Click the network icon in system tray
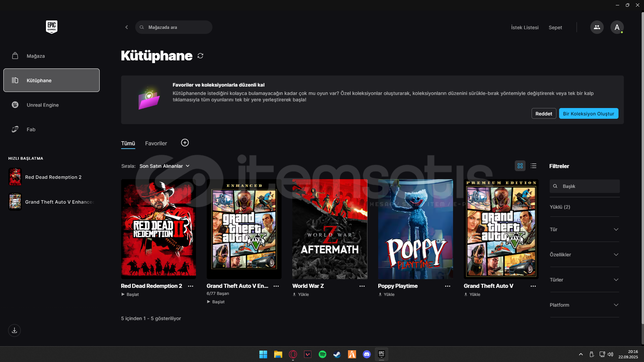Viewport: 644px width, 362px height. click(x=602, y=354)
